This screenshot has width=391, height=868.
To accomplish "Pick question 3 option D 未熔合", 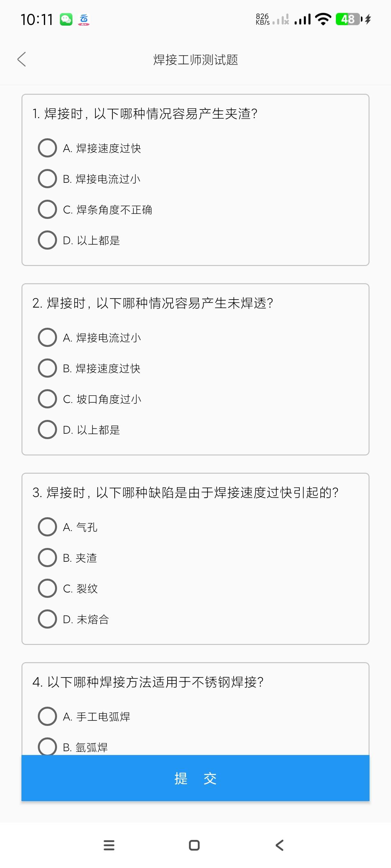I will 47,619.
